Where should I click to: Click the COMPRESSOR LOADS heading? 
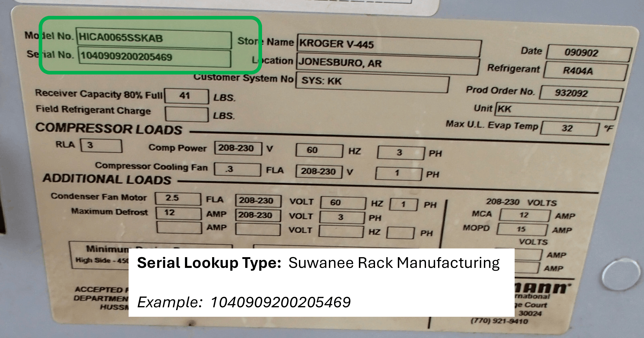pyautogui.click(x=109, y=128)
